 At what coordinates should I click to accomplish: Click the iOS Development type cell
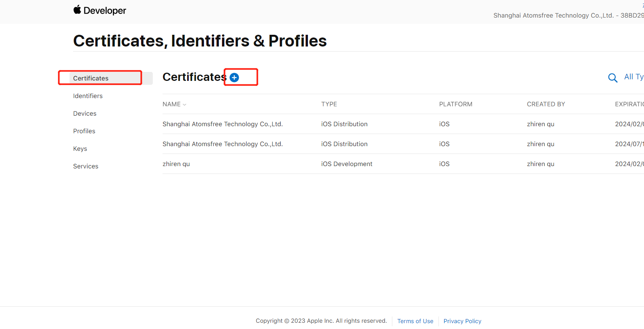click(347, 164)
